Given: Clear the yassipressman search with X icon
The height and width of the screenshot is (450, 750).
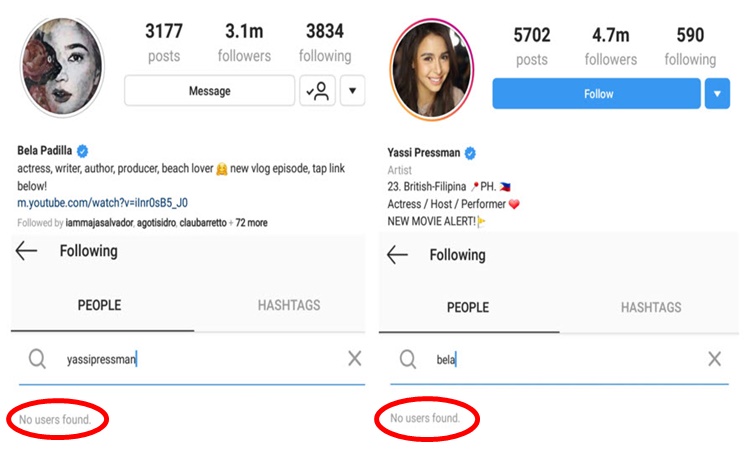Looking at the screenshot, I should pos(355,359).
